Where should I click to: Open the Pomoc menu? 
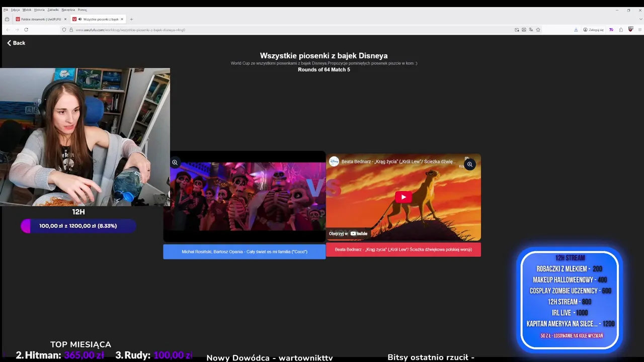click(x=82, y=10)
